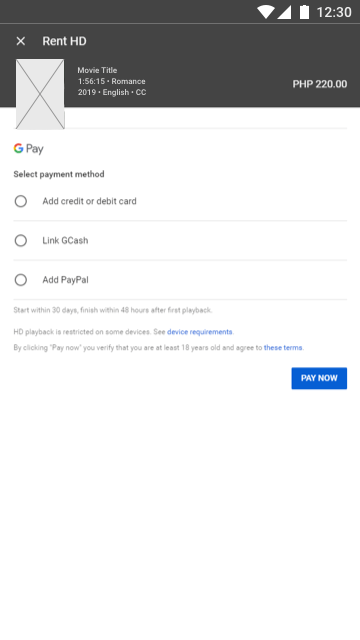Tap the Movie Title text
Viewport: 360px width, 640px height.
97,70
